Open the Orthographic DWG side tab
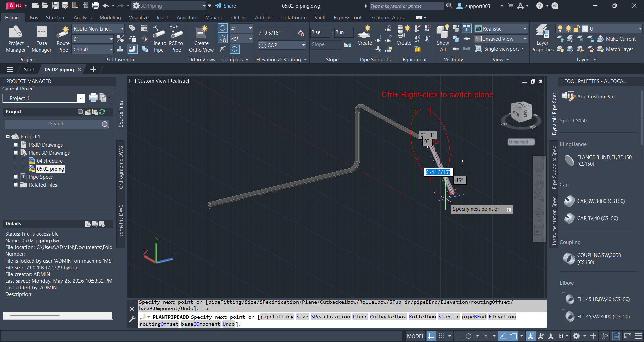 tap(121, 167)
